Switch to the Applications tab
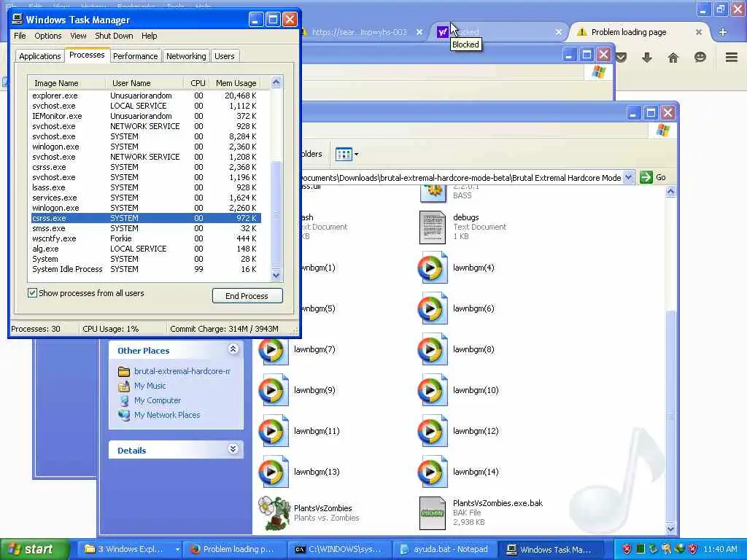The image size is (747, 560). pos(40,56)
